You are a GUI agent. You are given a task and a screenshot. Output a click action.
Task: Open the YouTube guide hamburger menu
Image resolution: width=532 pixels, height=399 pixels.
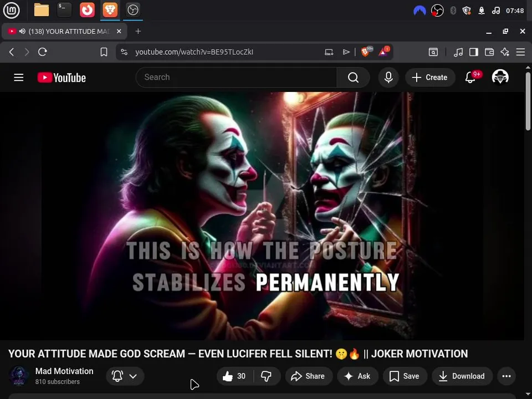[x=19, y=78]
